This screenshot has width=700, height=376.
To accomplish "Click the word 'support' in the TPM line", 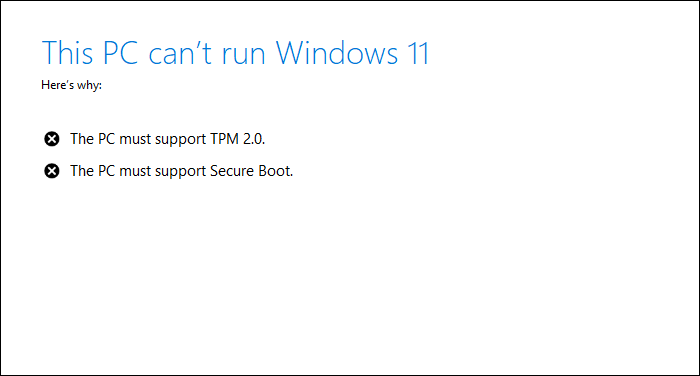I will coord(181,140).
